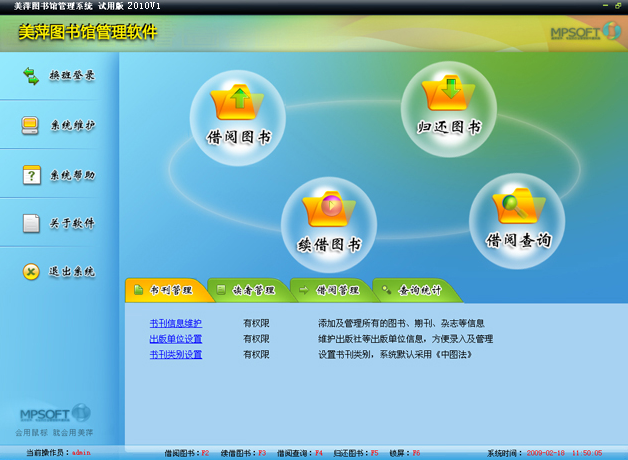This screenshot has height=460, width=628.
Task: Click the MPSOFT logo at sidebar bottom
Action: coord(55,413)
